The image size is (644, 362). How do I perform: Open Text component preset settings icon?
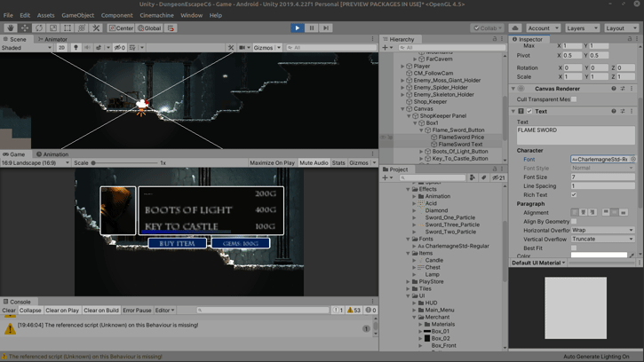coord(623,111)
